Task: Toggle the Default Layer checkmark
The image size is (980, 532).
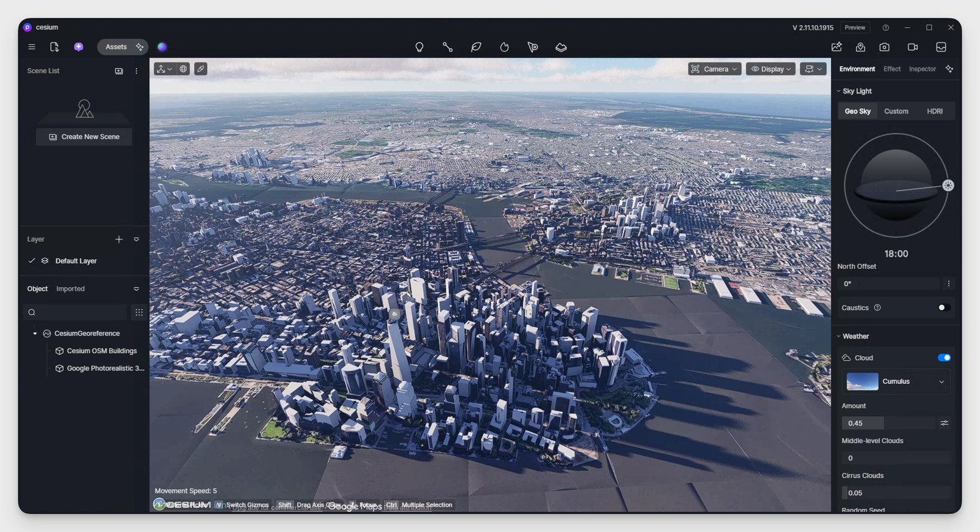Action: 31,261
